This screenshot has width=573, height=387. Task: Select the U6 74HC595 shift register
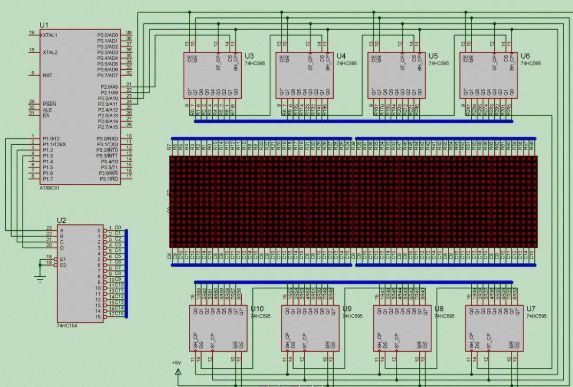point(489,75)
